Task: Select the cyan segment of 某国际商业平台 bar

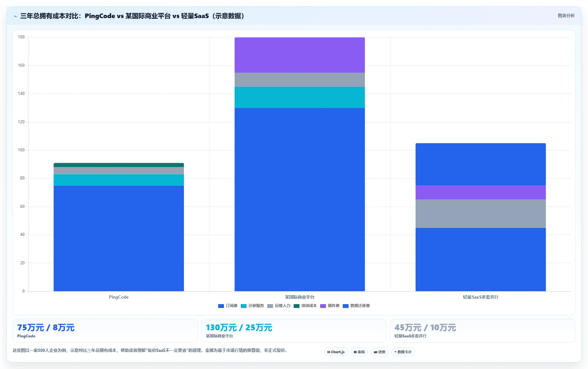Action: [x=300, y=97]
